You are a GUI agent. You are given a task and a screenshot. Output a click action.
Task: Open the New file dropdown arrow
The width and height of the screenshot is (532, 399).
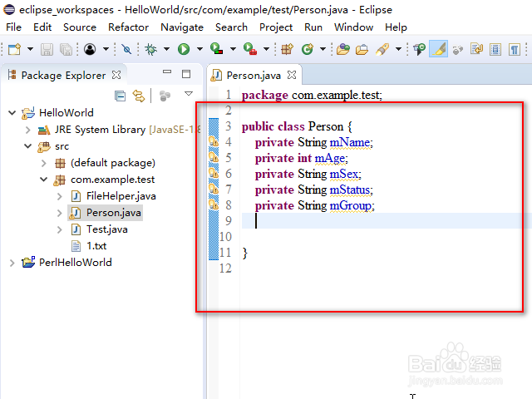click(30, 49)
